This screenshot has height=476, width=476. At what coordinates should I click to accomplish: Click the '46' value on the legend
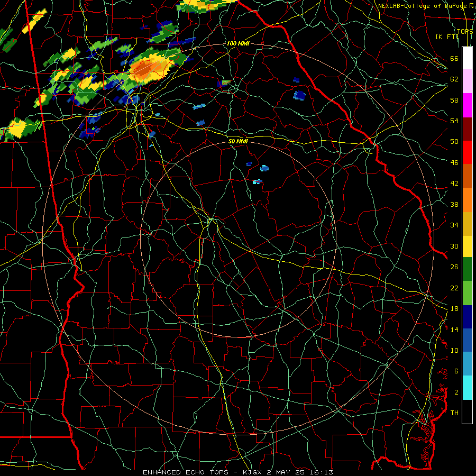[x=454, y=163]
